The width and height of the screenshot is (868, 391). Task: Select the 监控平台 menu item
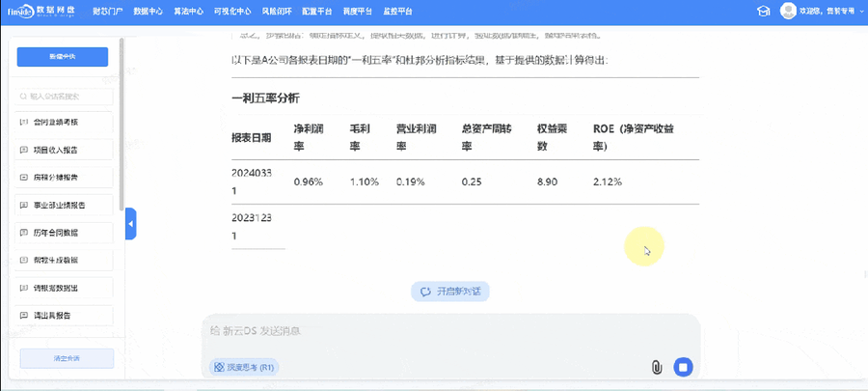tap(396, 12)
